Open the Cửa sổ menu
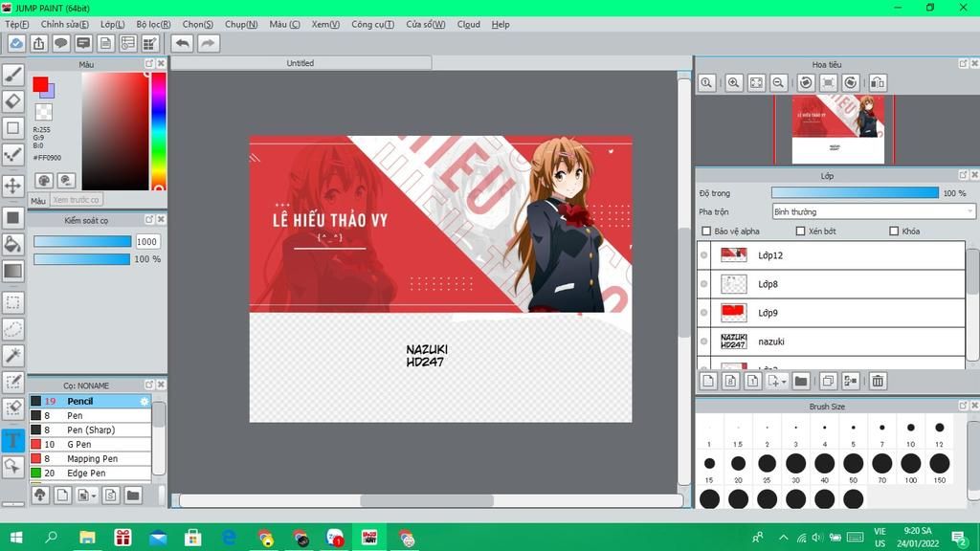The image size is (980, 551). [426, 24]
